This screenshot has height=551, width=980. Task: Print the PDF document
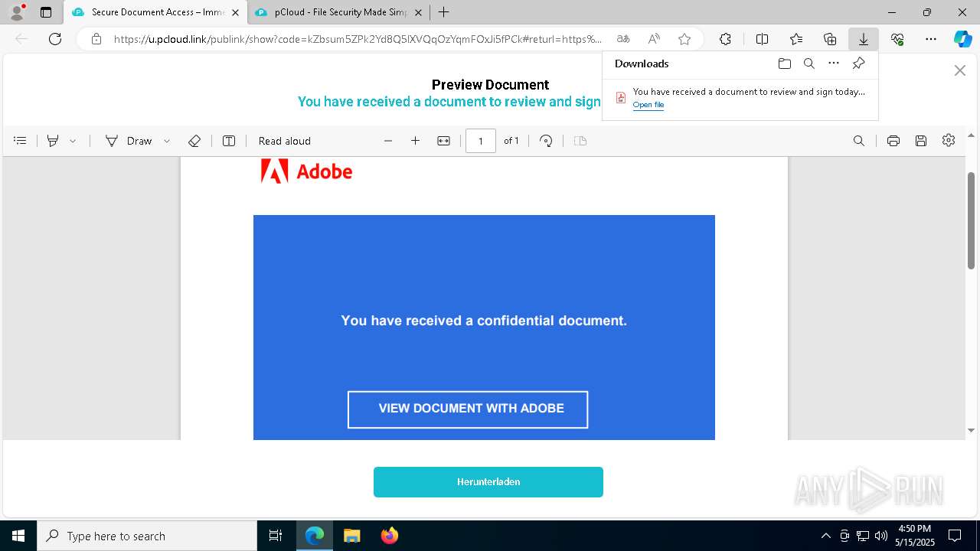click(x=893, y=141)
